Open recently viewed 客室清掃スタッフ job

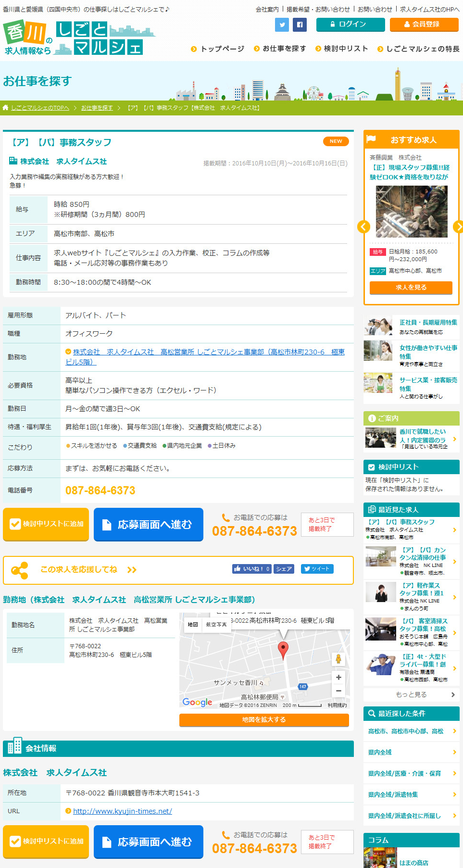coord(412,632)
